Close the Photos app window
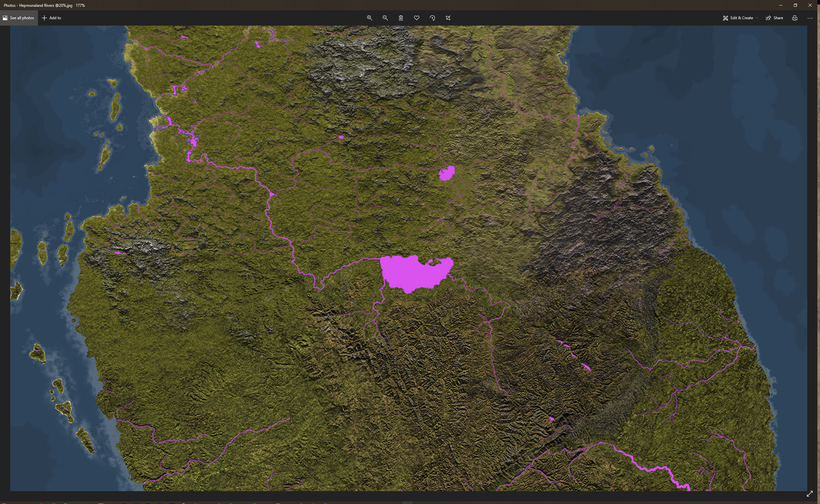 pyautogui.click(x=811, y=5)
